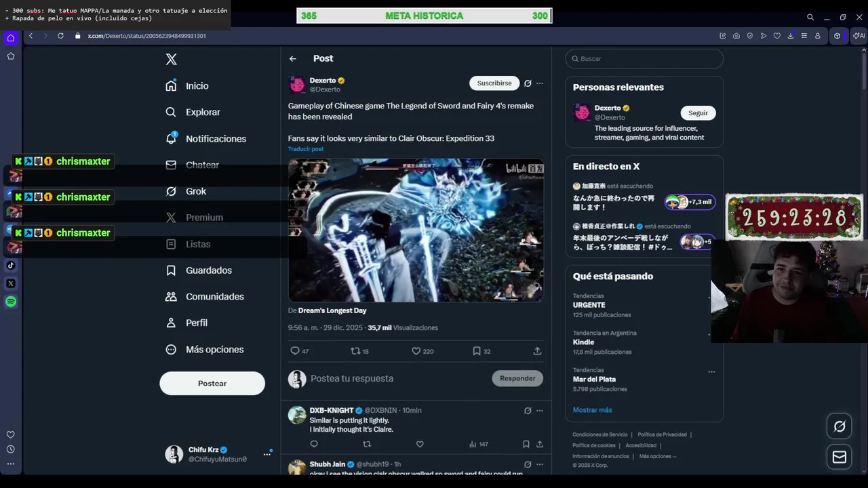The width and height of the screenshot is (868, 488).
Task: Click Traducir post link
Action: [x=306, y=149]
